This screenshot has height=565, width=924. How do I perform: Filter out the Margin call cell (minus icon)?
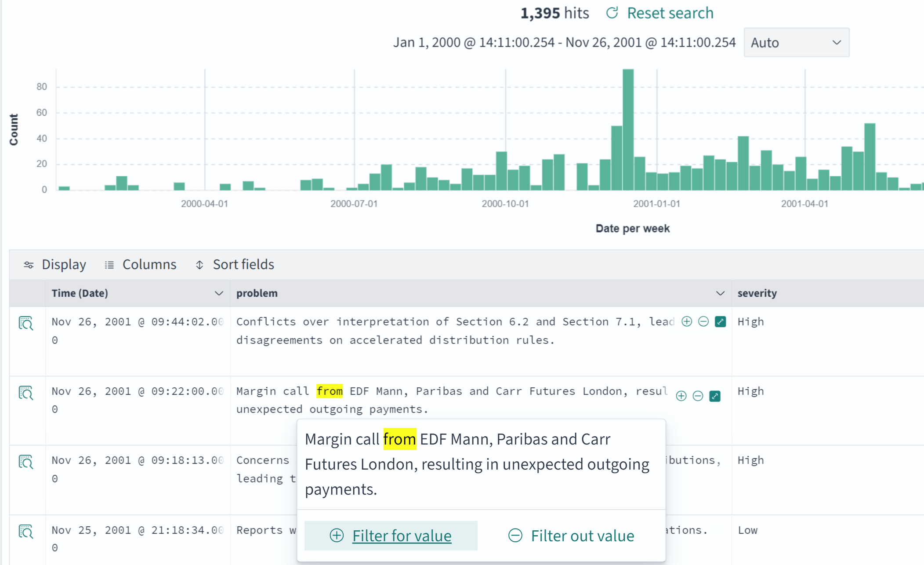(698, 396)
